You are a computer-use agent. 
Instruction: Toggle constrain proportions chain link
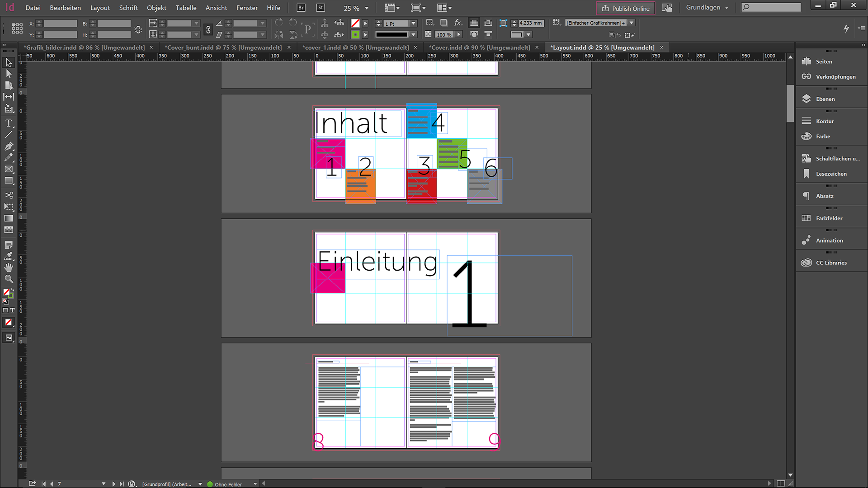208,29
